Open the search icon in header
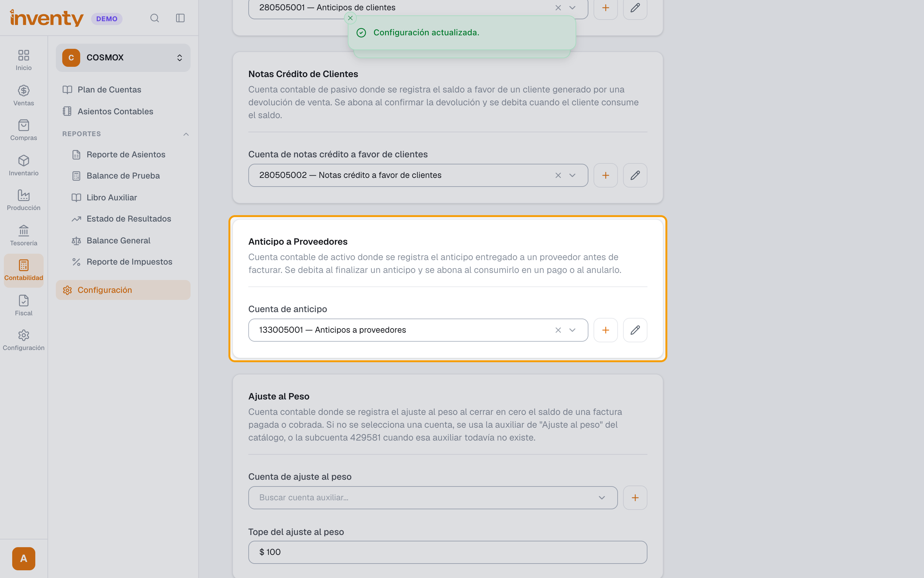 [x=154, y=18]
